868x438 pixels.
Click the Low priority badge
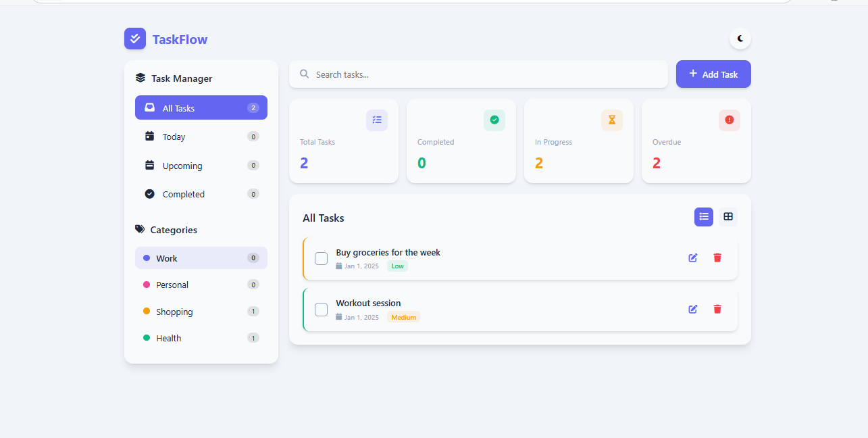[397, 266]
